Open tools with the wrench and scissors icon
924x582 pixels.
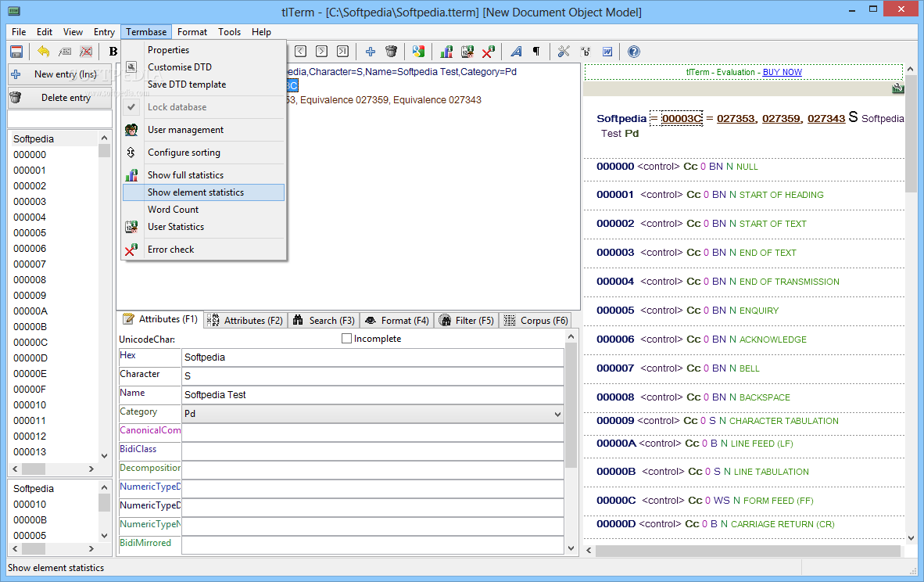pos(564,52)
